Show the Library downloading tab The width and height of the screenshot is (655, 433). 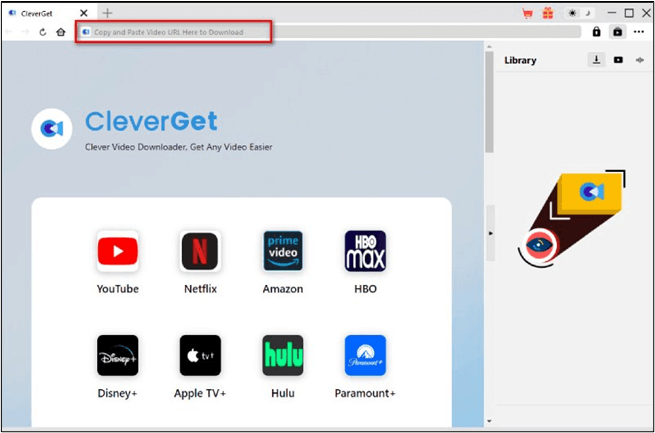597,60
